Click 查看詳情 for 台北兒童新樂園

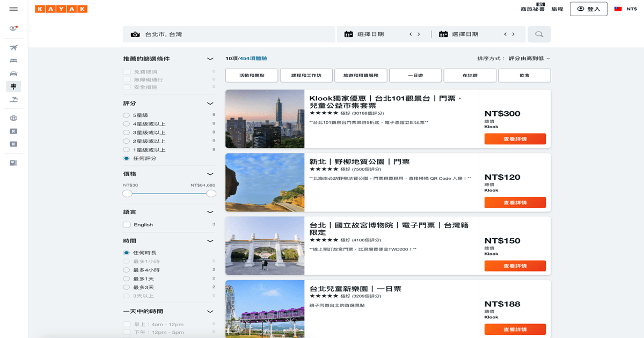click(x=515, y=329)
